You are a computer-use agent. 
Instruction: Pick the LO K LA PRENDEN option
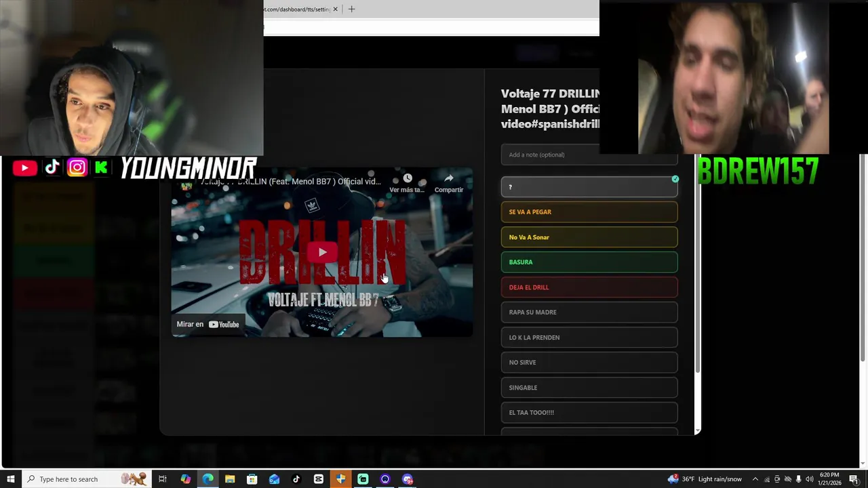coord(589,338)
